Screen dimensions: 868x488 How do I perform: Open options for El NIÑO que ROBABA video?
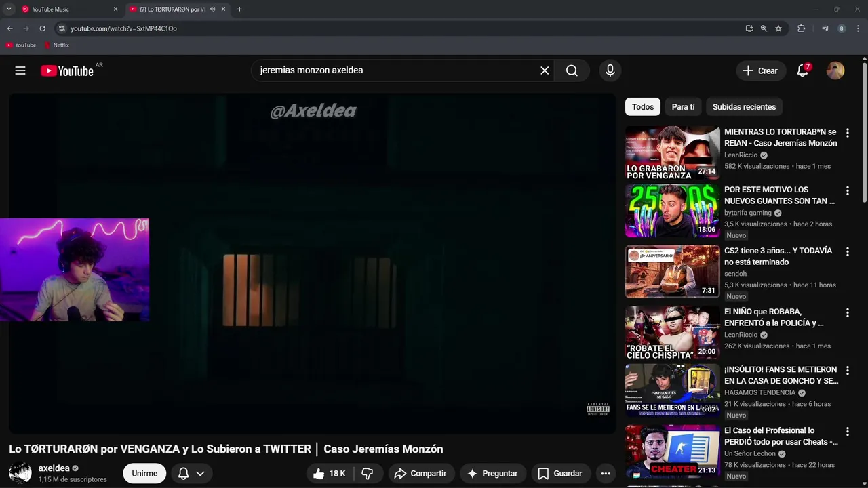point(847,312)
